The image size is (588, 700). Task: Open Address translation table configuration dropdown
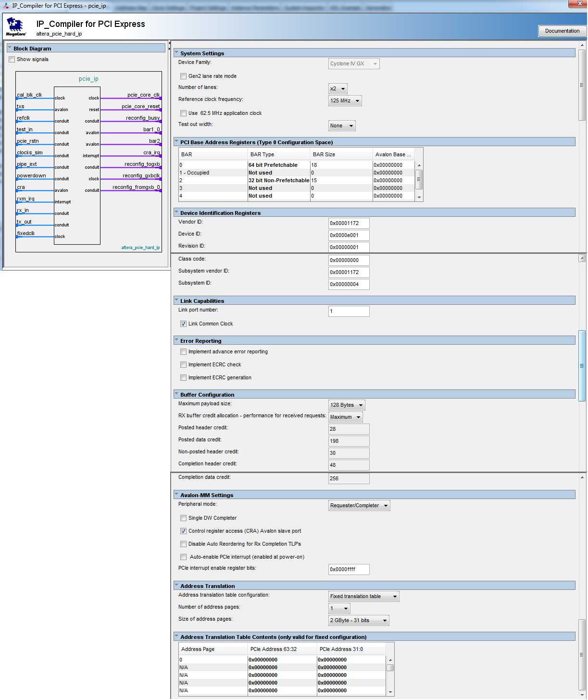[x=363, y=597]
